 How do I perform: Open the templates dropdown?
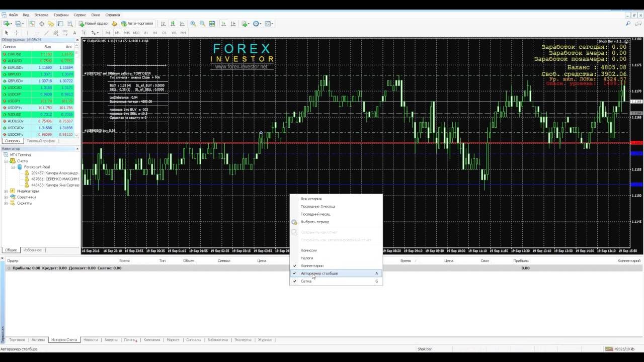269,24
